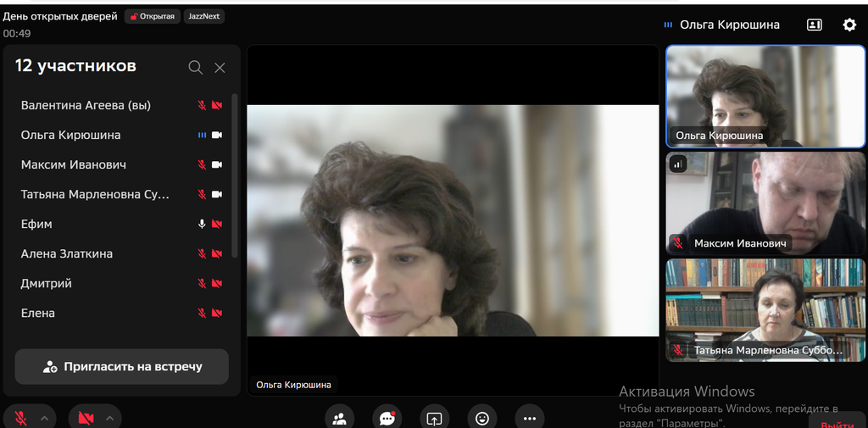Expand camera options chevron
This screenshot has height=428, width=868.
click(109, 418)
